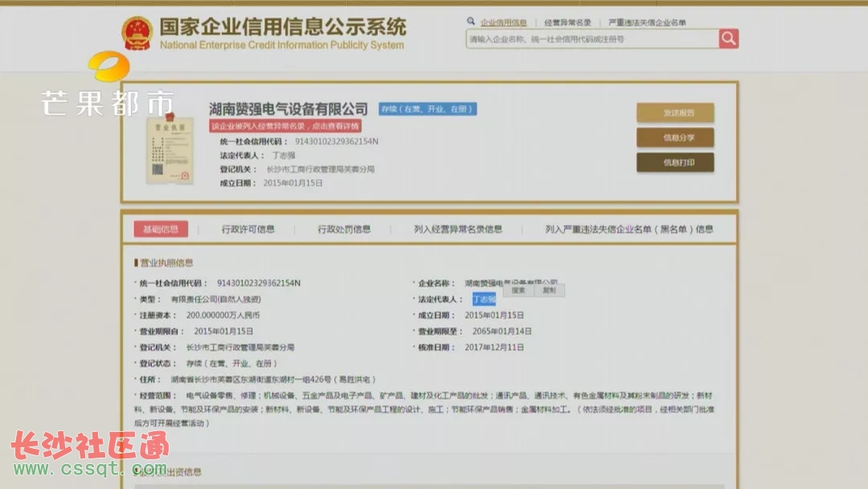Screen dimensions: 868x489
Task: Click the credit code value in 营业执照信息
Action: (259, 283)
